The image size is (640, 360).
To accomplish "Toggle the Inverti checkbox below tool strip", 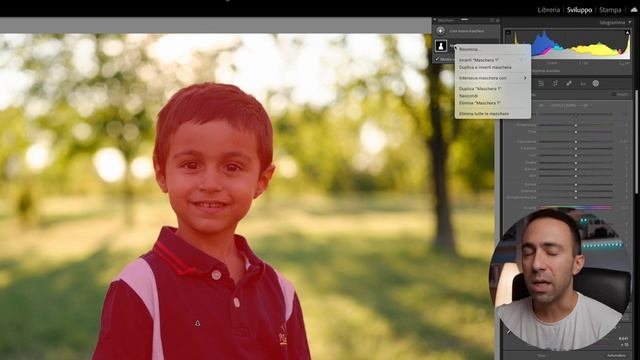I will (614, 94).
